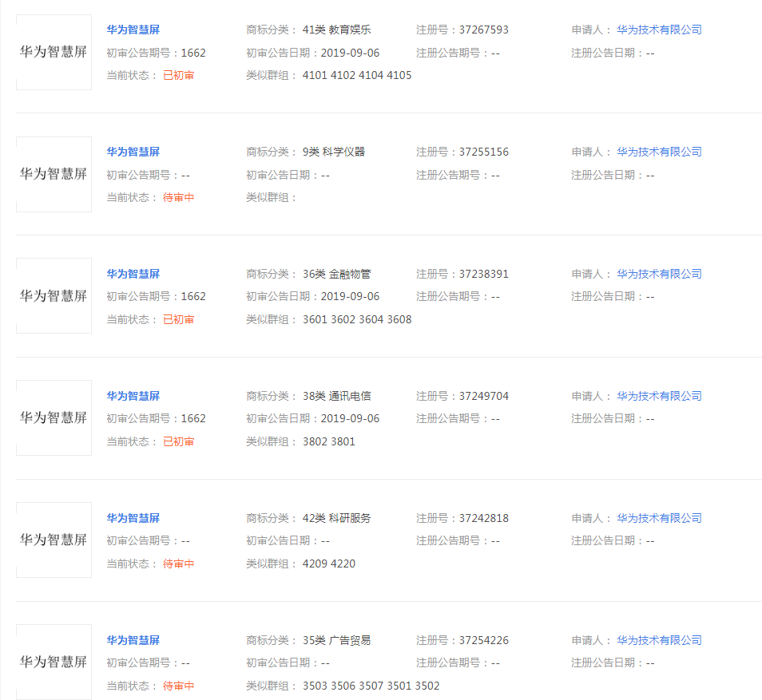
Task: Click similar groups 3601 3602 3604 3608
Action: [x=357, y=319]
